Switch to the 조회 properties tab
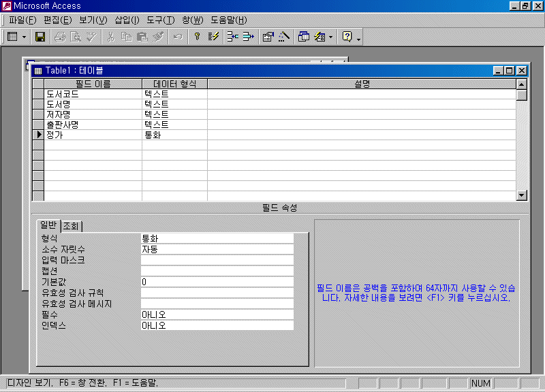Screen dimensions: 545x392 (72, 227)
